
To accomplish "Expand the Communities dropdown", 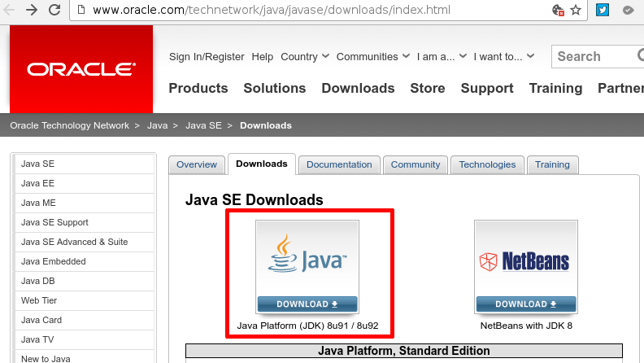I will click(373, 57).
